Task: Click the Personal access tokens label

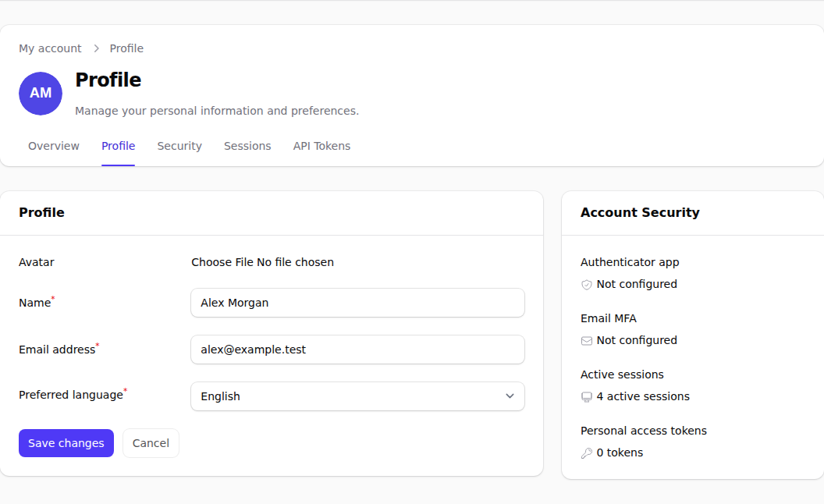Action: [644, 431]
